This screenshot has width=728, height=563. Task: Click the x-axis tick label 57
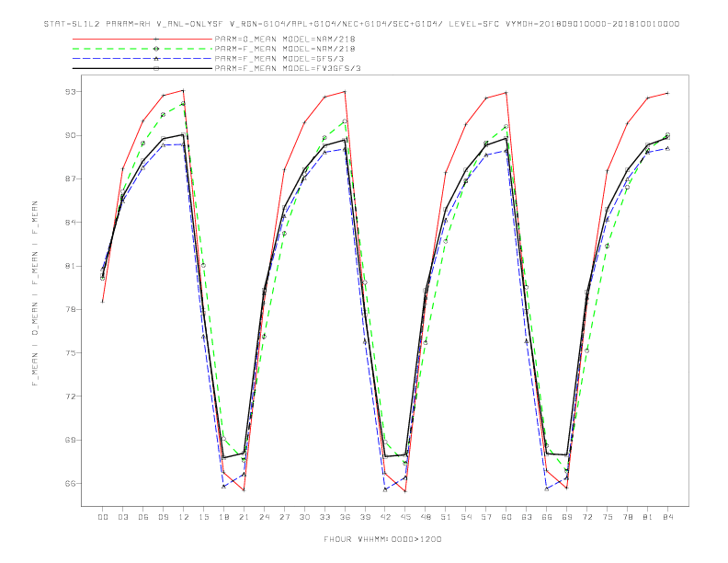(486, 517)
